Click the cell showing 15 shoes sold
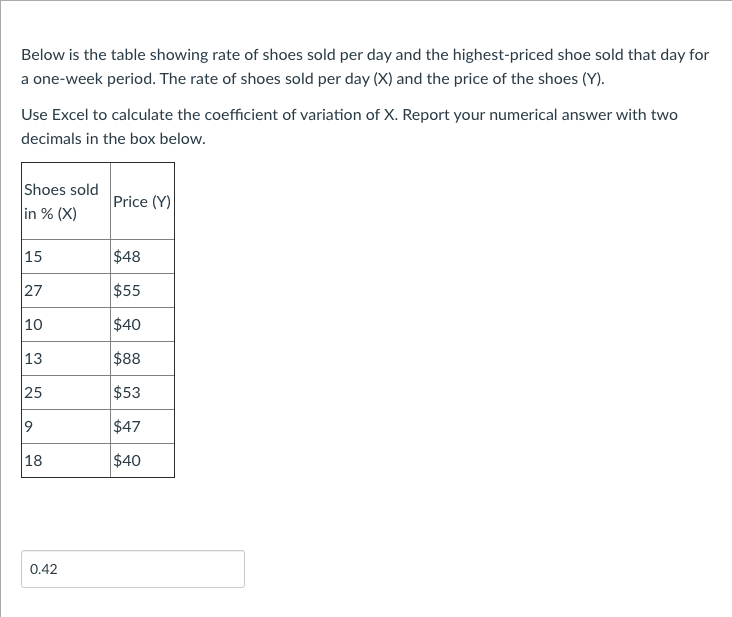The height and width of the screenshot is (617, 732). pyautogui.click(x=66, y=257)
